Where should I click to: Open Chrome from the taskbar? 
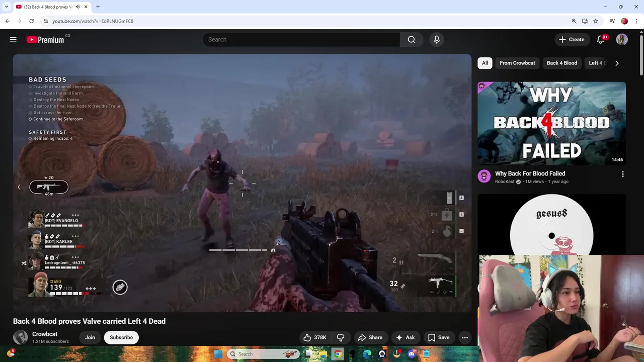click(x=338, y=354)
